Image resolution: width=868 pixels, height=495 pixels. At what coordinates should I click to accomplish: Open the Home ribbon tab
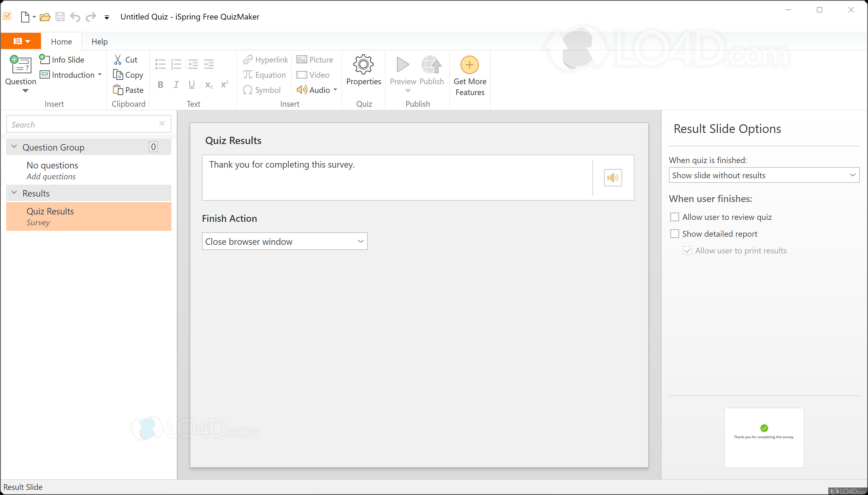point(61,41)
